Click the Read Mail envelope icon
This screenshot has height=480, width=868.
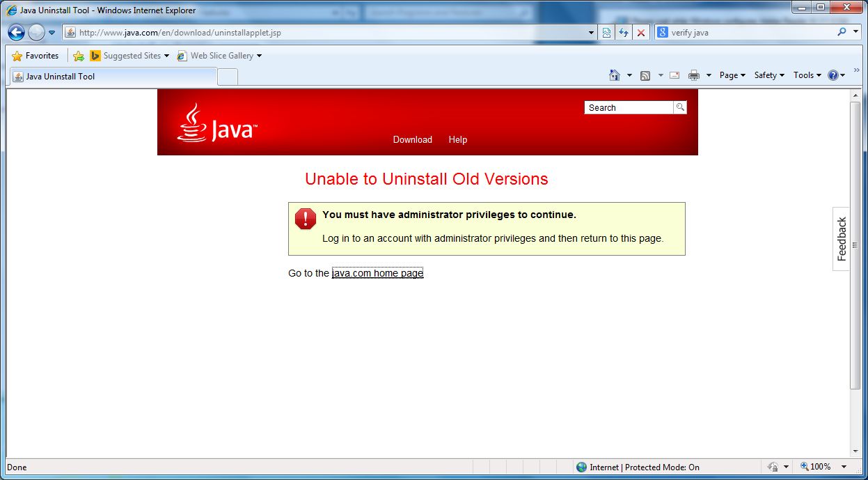tap(674, 75)
